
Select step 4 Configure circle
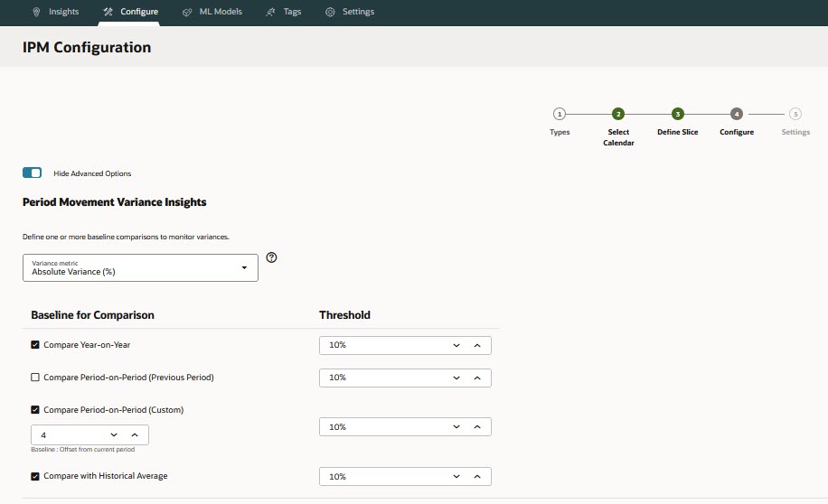pyautogui.click(x=737, y=114)
